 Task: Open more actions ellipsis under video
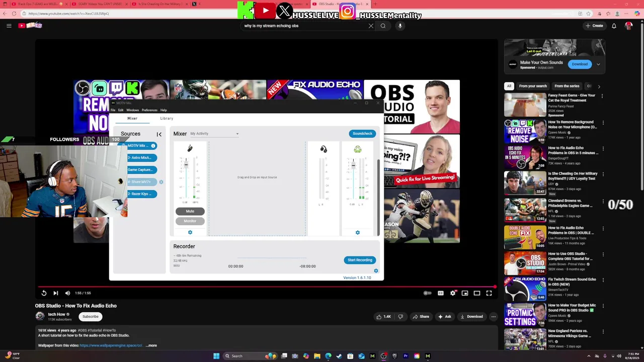[x=494, y=317]
